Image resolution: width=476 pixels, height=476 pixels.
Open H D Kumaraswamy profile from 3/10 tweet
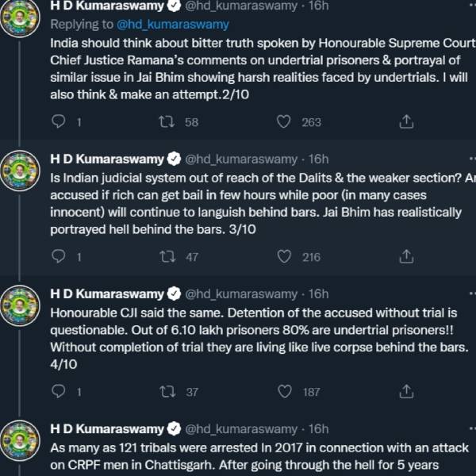point(106,159)
